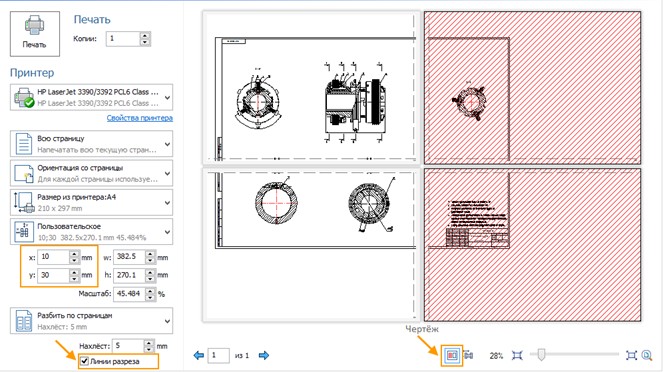
Task: Click the Принтер section heading
Action: [32, 73]
